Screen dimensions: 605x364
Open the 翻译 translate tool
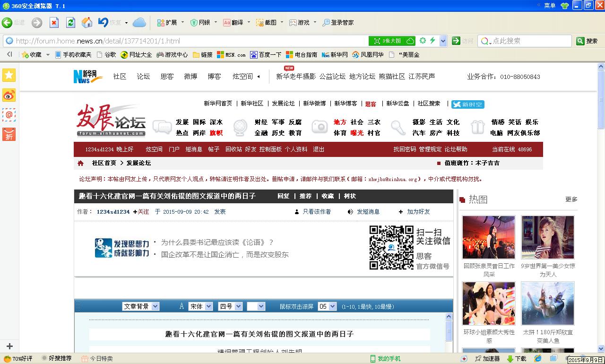tap(233, 22)
